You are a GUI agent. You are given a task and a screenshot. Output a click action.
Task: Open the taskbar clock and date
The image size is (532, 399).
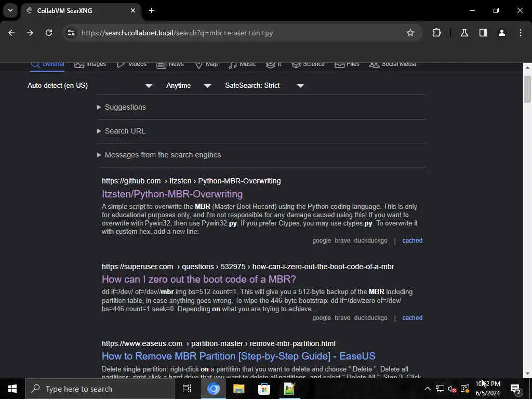pos(488,389)
